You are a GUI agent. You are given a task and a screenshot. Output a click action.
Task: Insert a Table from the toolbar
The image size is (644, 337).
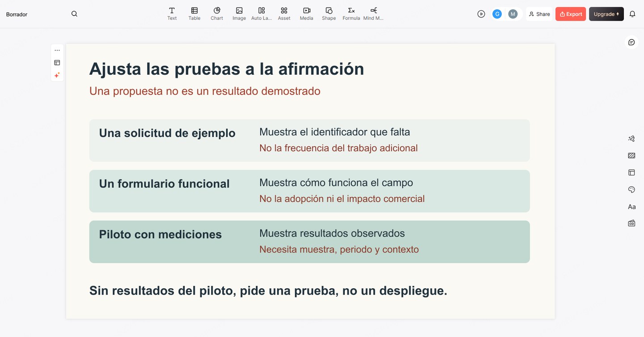194,14
